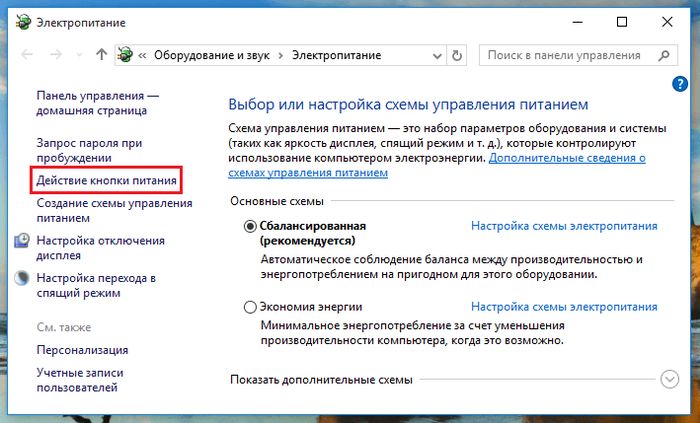This screenshot has width=700, height=423.
Task: Open Действие кнопки питания link
Action: click(x=106, y=181)
